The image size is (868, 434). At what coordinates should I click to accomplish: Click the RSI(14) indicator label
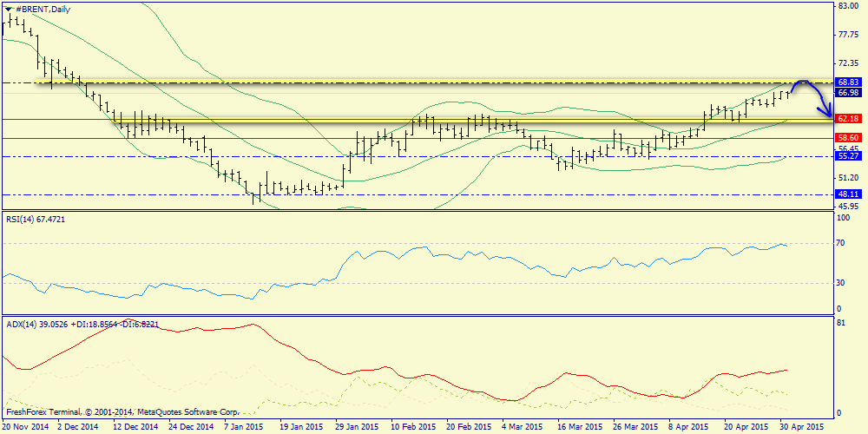coord(35,220)
